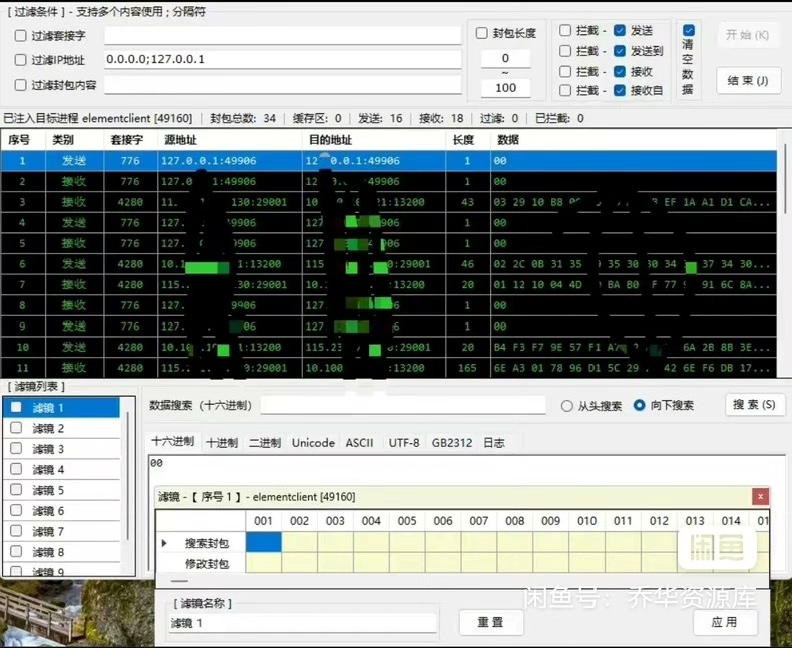Switch to the 十六进制 tab

[x=172, y=441]
